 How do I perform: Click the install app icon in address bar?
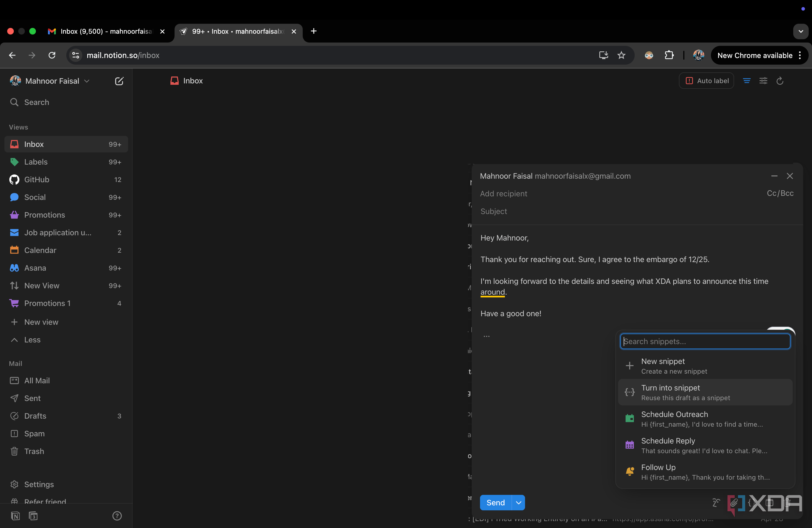pos(603,55)
